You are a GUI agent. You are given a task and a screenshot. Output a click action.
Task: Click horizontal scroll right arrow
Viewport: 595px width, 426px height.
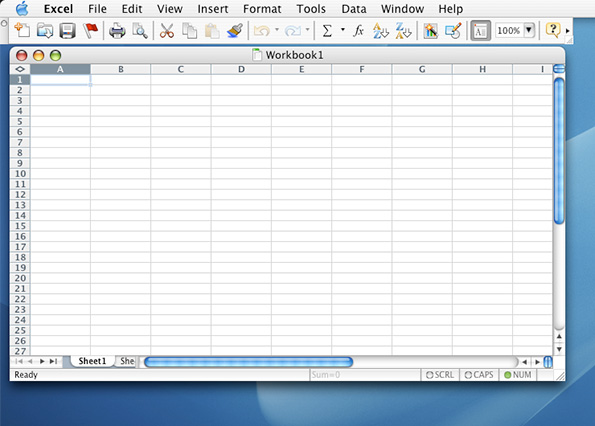click(537, 362)
